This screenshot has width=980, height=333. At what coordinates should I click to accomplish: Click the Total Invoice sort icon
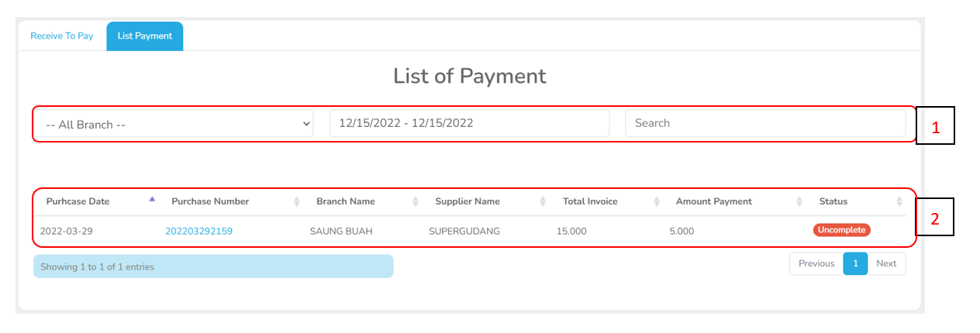656,201
